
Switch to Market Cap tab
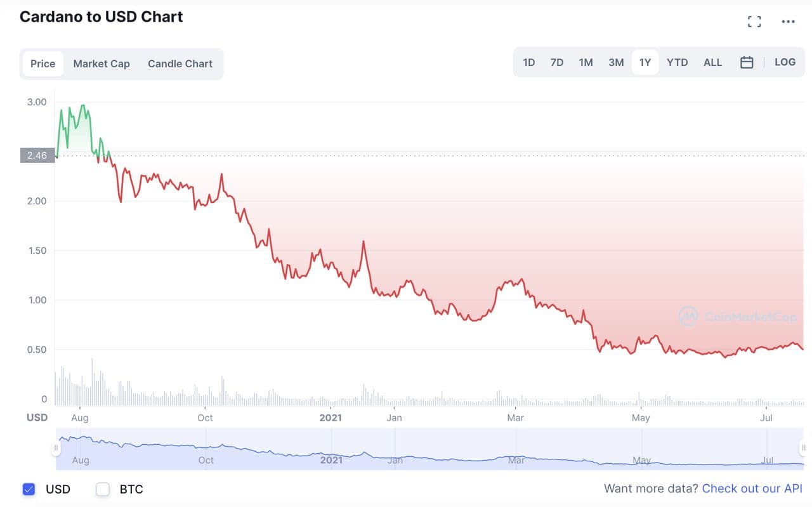coord(101,63)
